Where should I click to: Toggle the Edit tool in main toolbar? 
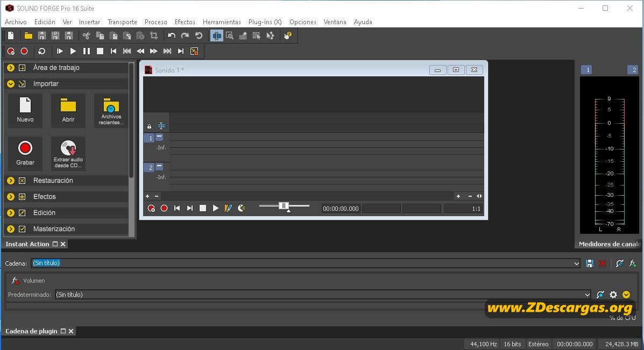(216, 35)
